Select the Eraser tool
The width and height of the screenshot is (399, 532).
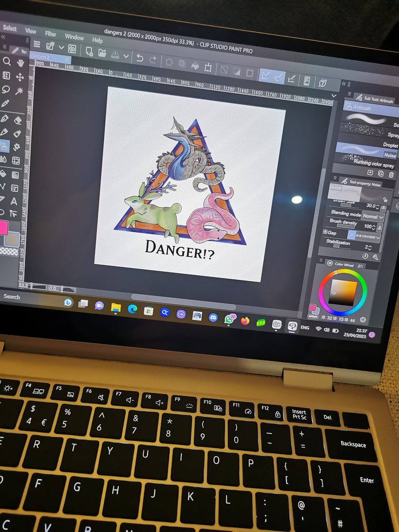click(18, 120)
